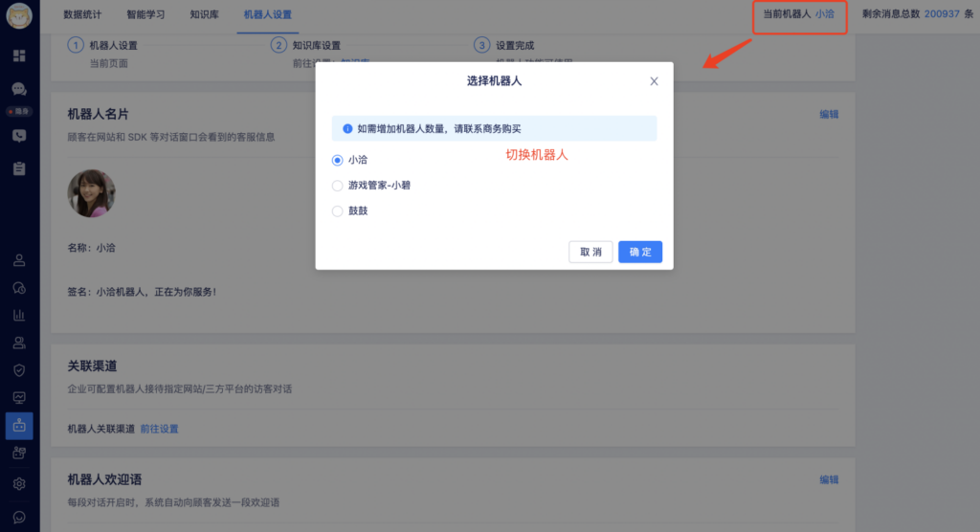
Task: Click the robot profile photo thumbnail
Action: [91, 193]
